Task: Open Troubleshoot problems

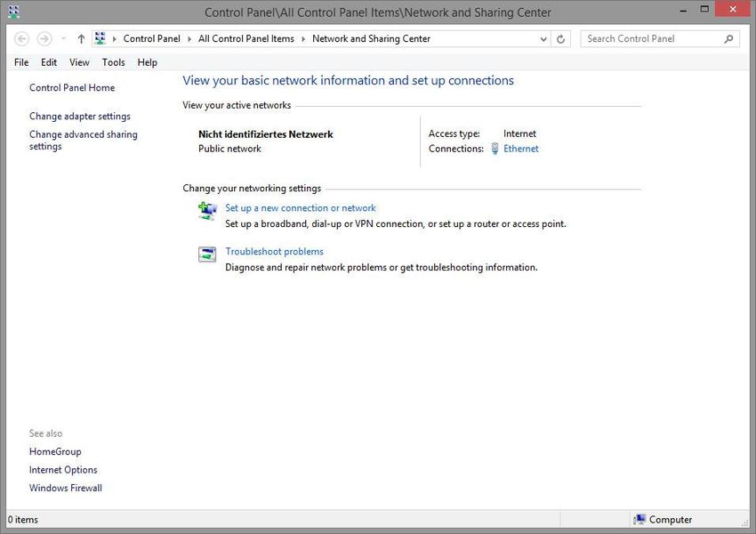Action: tap(274, 251)
